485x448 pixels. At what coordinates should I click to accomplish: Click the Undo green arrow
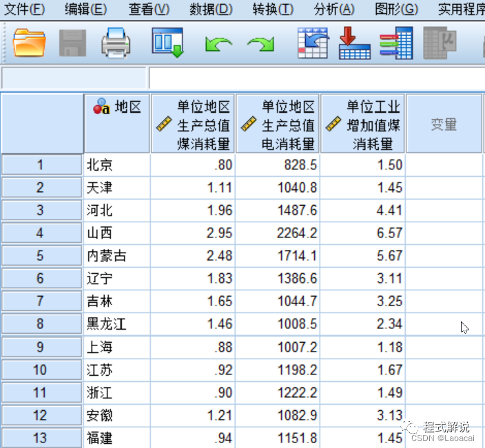(218, 44)
